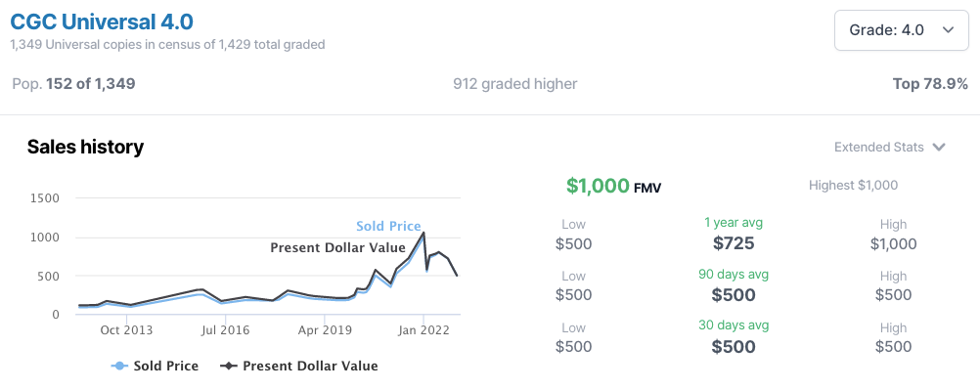
Task: Select the 1 year avg $725 figure
Action: point(734,243)
